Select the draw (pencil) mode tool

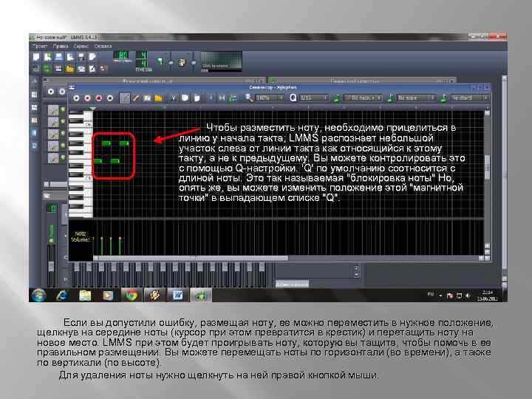point(125,98)
